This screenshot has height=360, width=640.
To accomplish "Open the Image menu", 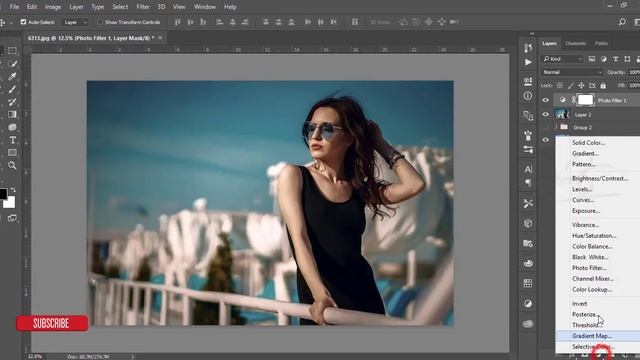I will (53, 7).
